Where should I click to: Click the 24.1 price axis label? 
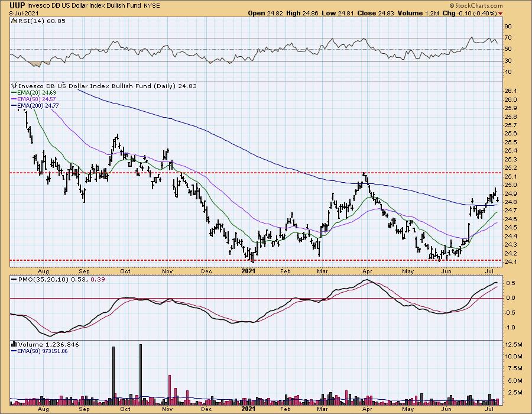click(x=511, y=262)
